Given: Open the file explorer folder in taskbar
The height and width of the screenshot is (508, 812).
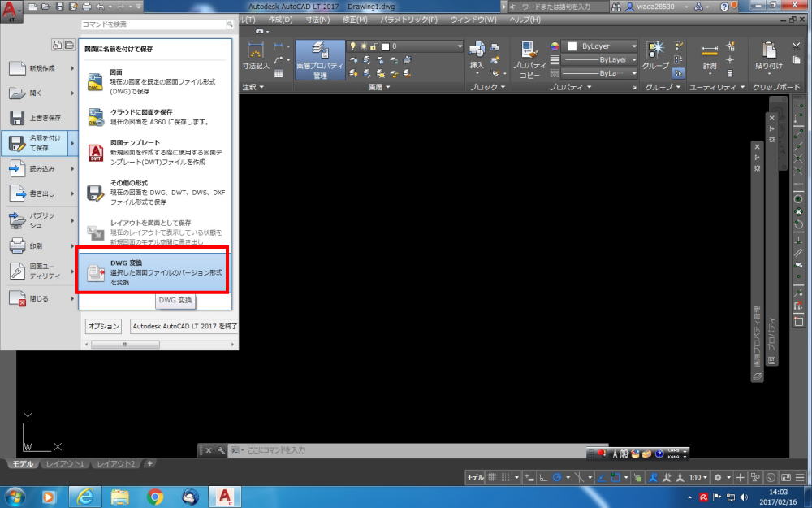Looking at the screenshot, I should tap(119, 497).
